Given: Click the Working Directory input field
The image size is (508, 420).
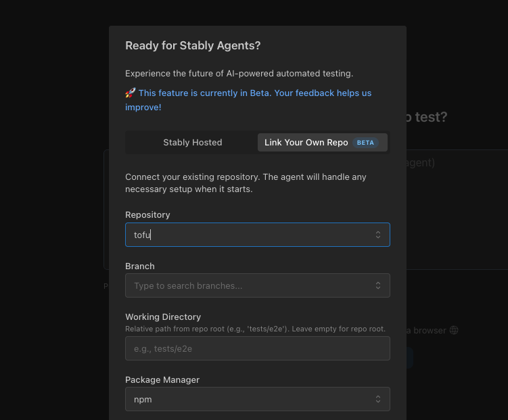Looking at the screenshot, I should 258,348.
